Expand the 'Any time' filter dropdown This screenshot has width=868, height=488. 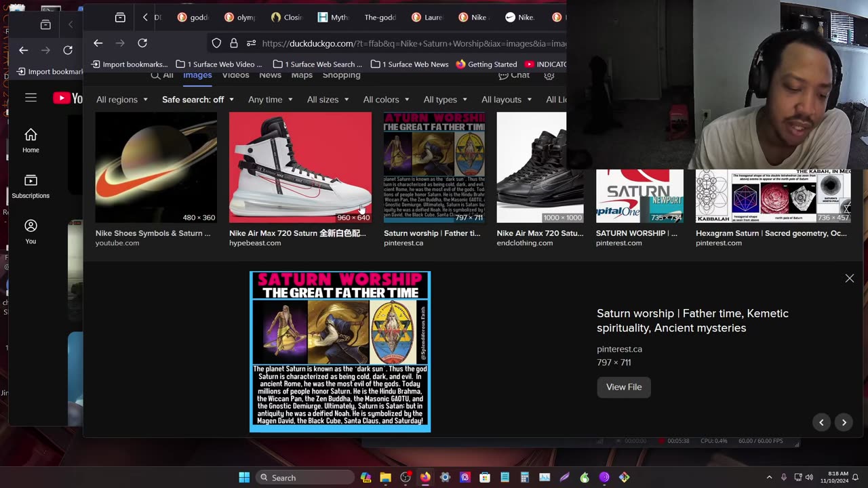click(271, 100)
